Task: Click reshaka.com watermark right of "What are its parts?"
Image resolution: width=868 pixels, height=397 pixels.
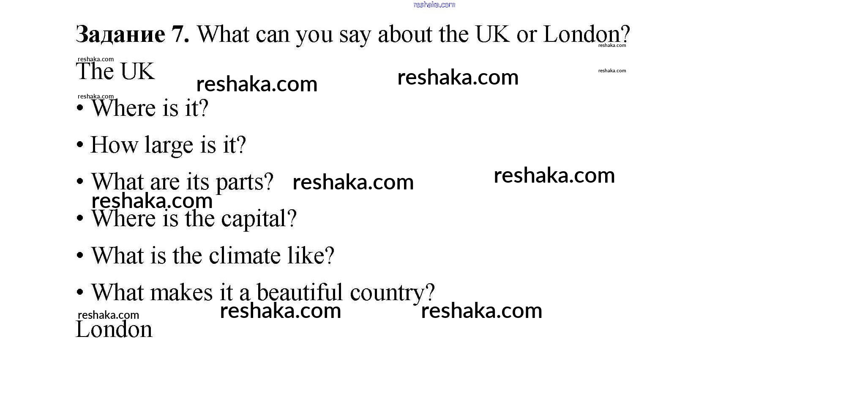Action: (353, 182)
